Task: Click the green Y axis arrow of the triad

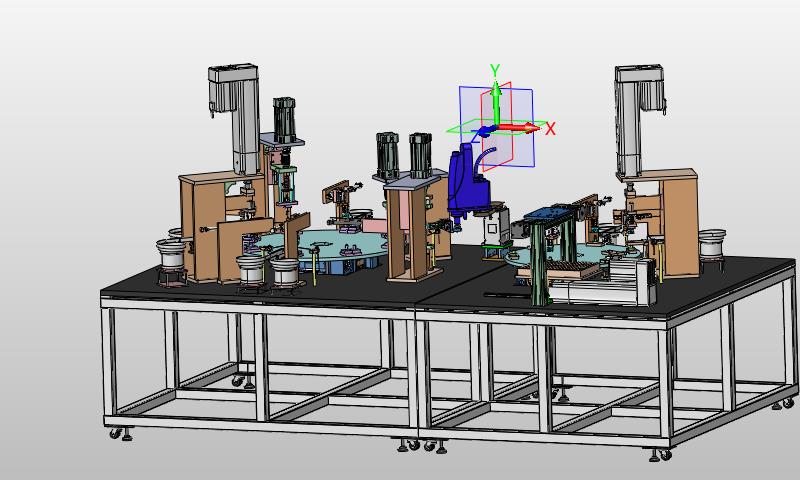Action: [x=495, y=102]
